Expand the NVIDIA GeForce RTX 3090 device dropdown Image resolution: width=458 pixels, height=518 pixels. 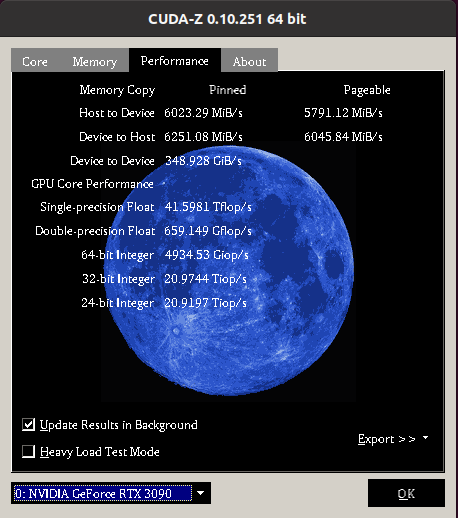(x=111, y=493)
